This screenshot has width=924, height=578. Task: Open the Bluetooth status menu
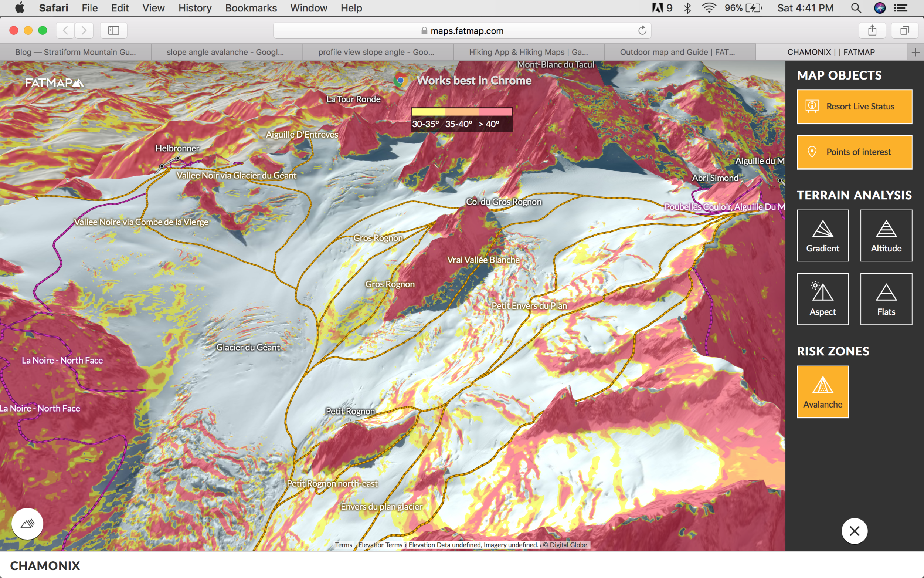687,8
